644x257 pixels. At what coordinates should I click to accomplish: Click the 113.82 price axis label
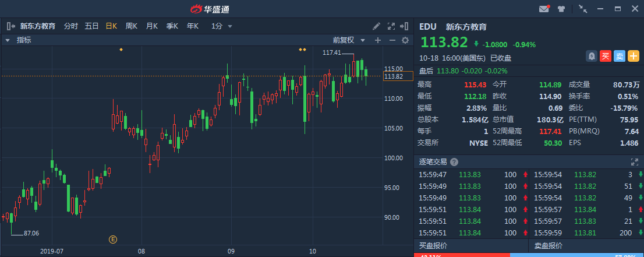pos(398,76)
